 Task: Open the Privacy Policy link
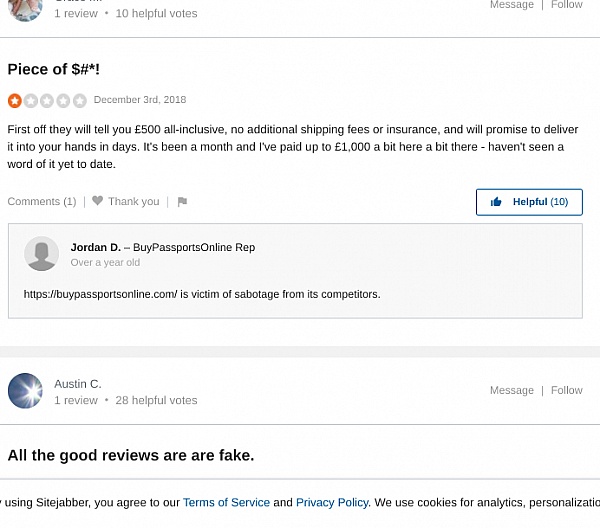pyautogui.click(x=332, y=503)
